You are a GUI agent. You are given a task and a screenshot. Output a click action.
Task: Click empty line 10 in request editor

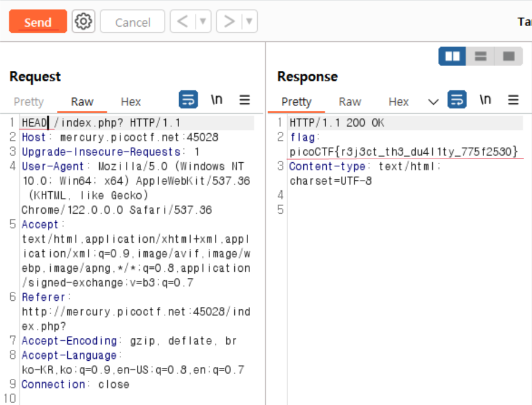click(137, 398)
